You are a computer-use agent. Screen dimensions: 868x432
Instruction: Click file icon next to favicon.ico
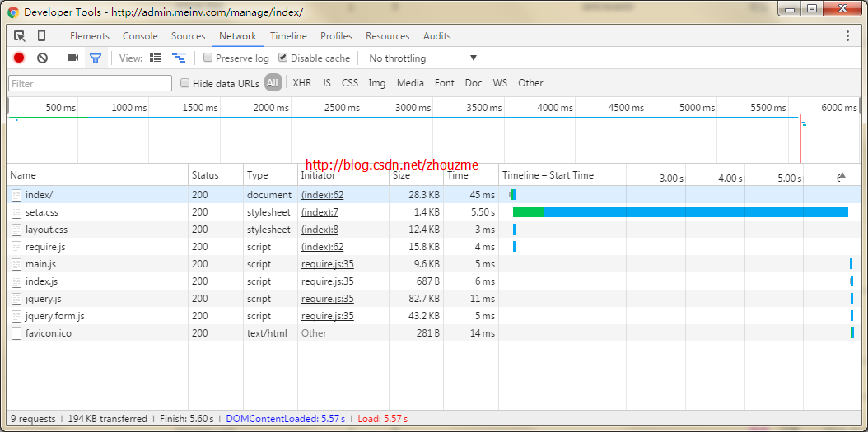(x=16, y=333)
